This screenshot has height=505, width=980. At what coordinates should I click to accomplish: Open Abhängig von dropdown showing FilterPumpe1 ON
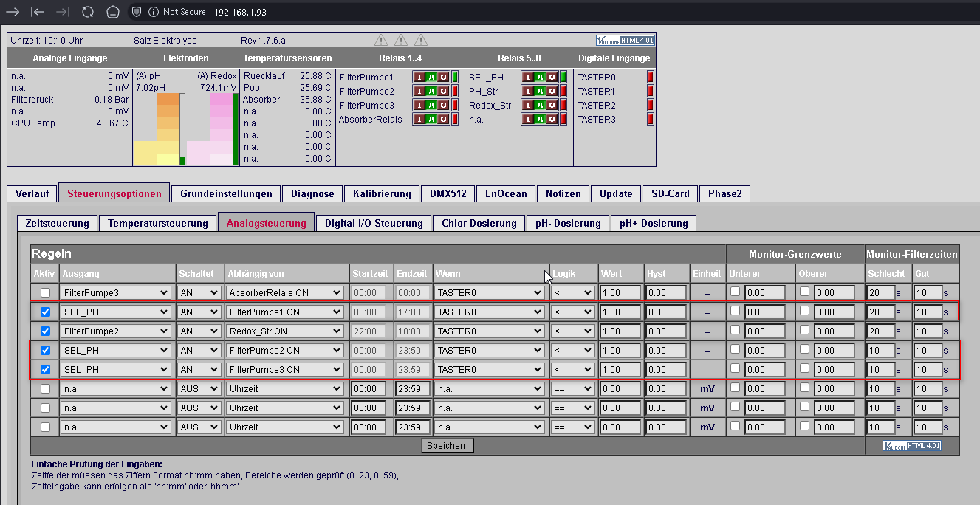pyautogui.click(x=285, y=312)
